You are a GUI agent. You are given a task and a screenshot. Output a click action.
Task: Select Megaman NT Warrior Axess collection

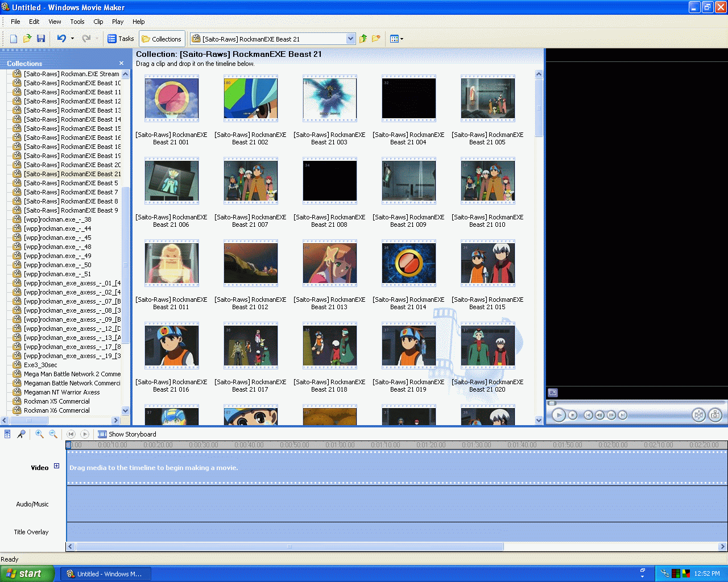click(x=61, y=392)
